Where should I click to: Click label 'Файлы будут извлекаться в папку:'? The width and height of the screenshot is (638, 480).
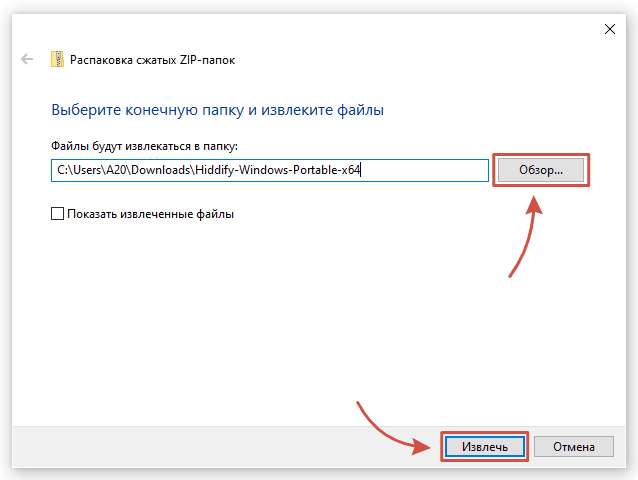point(144,146)
